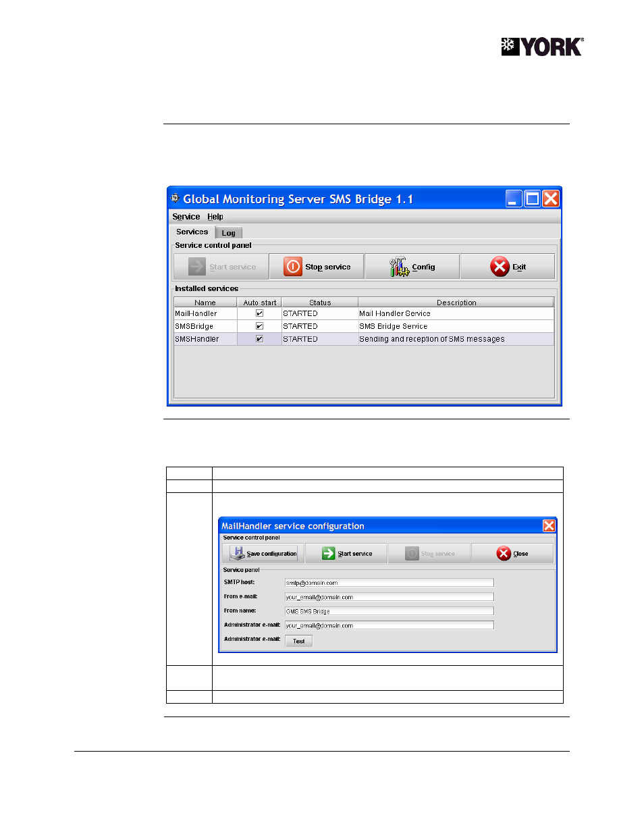644x834 pixels.
Task: Close the MailHandler service configuration title bar X
Action: tap(549, 525)
